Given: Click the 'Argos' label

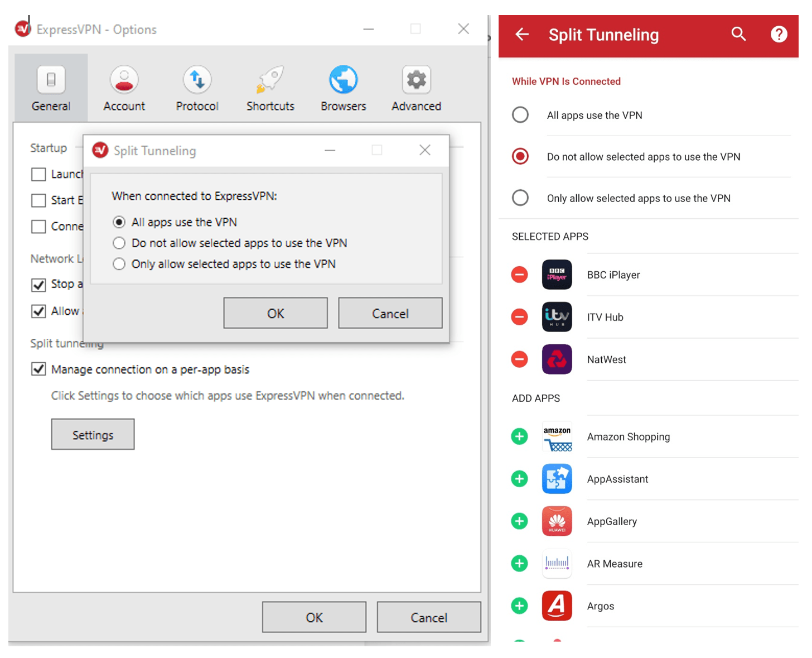Looking at the screenshot, I should [x=600, y=607].
